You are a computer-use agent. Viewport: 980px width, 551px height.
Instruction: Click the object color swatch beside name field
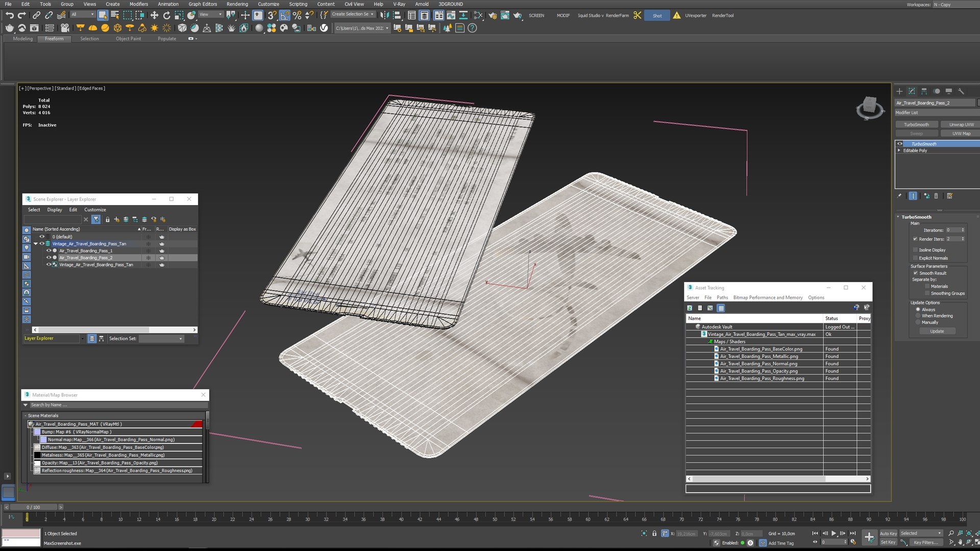click(978, 103)
